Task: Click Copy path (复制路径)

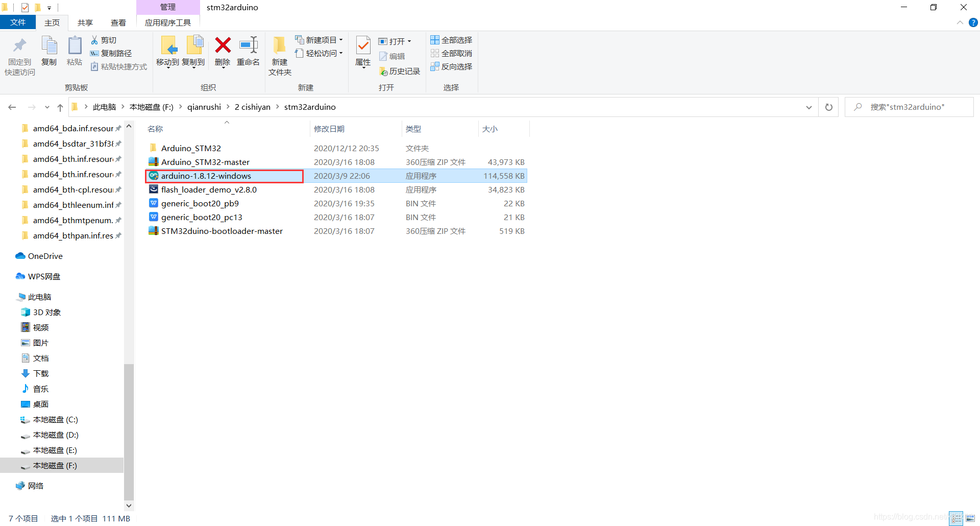Action: point(111,53)
